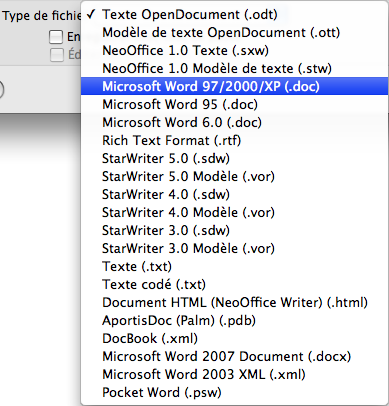Pick NeoOffice 1.0 Modèle de texte (.stw)
Image resolution: width=389 pixels, height=406 pixels.
(x=234, y=69)
